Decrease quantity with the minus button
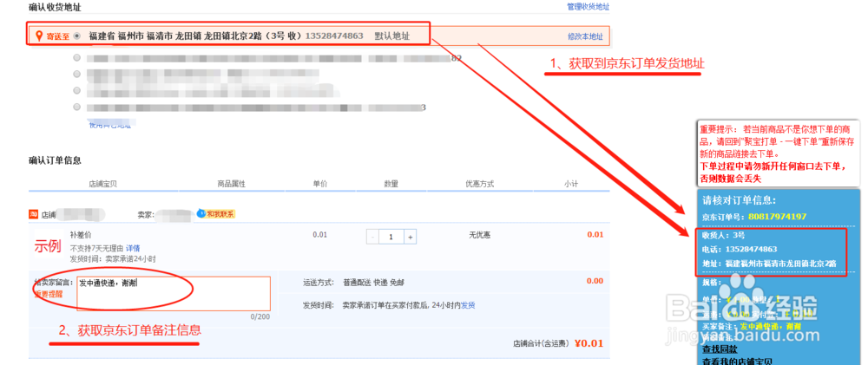 coord(372,237)
